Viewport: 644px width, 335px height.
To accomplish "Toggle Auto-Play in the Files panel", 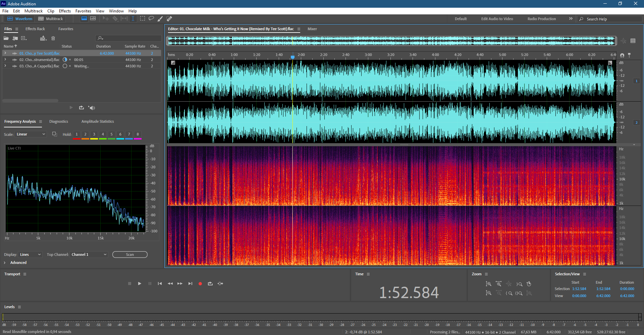I will (x=92, y=108).
